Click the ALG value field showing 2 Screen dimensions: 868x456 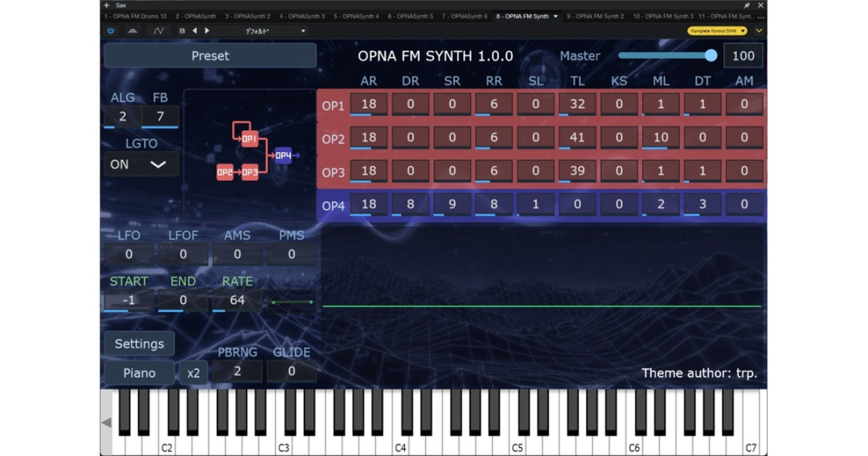[x=122, y=117]
